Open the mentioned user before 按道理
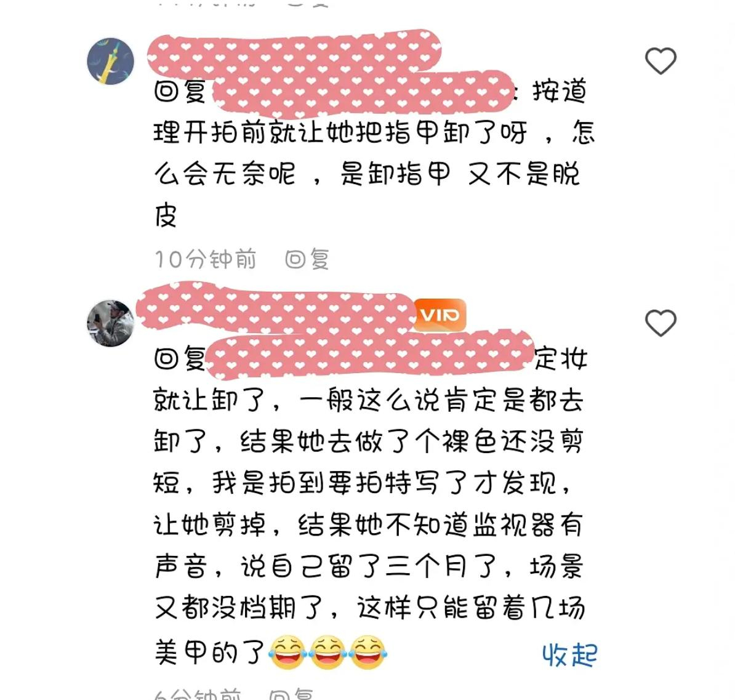Viewport: 735px width, 700px height. point(363,93)
